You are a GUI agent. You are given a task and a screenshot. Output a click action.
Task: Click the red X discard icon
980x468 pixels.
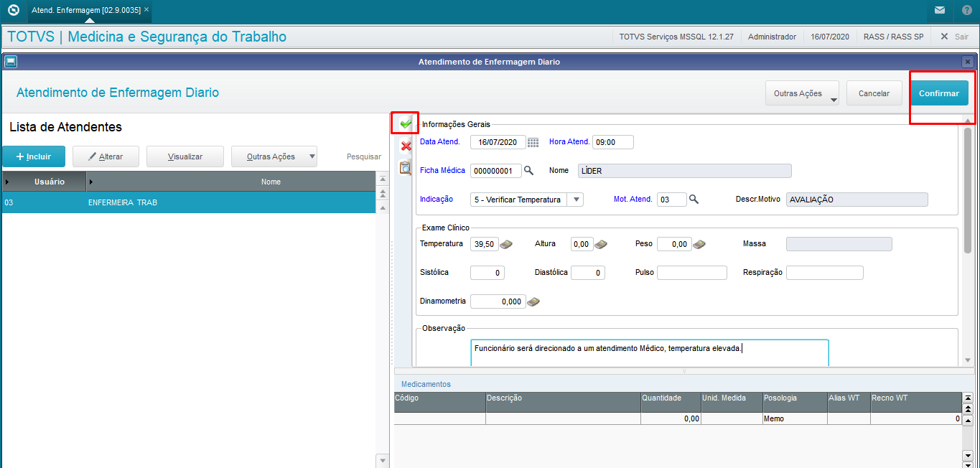(406, 146)
